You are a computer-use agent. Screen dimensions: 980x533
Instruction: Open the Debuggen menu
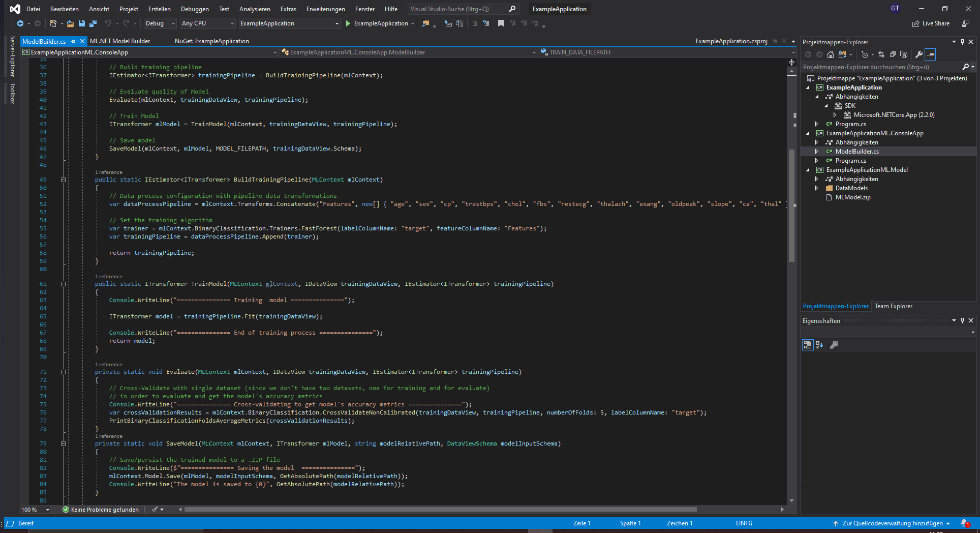pyautogui.click(x=195, y=9)
